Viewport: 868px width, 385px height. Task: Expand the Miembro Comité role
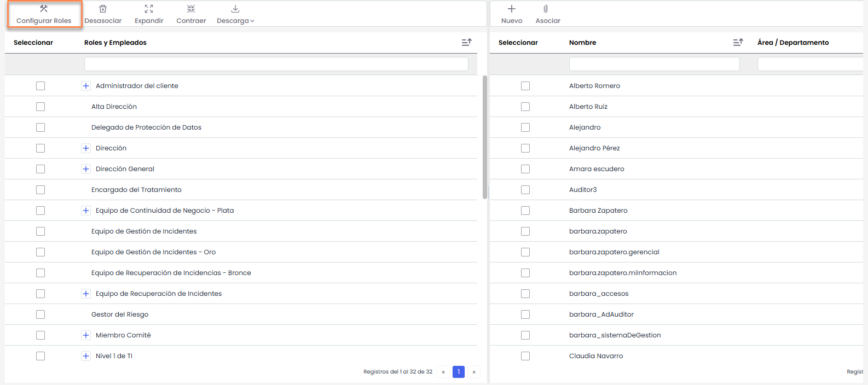[86, 335]
